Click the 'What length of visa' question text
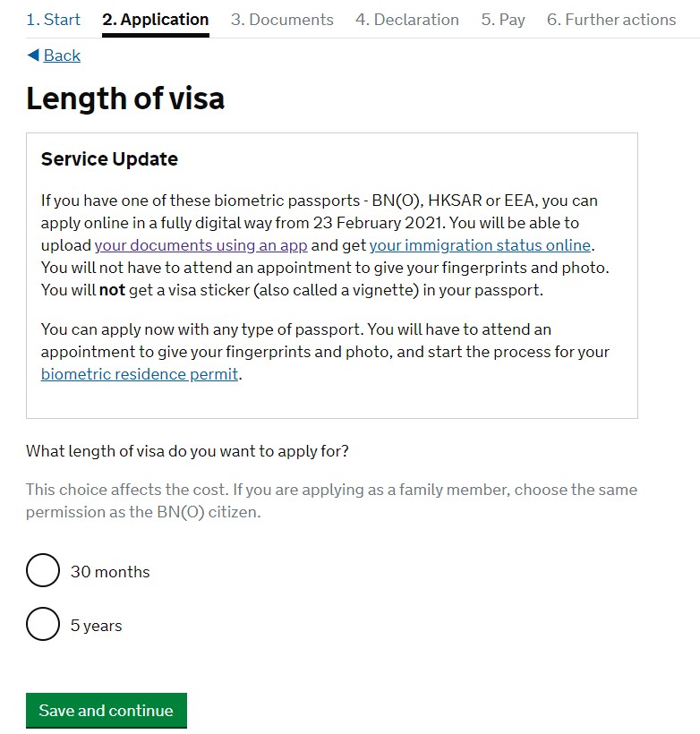700x734 pixels. coord(187,451)
